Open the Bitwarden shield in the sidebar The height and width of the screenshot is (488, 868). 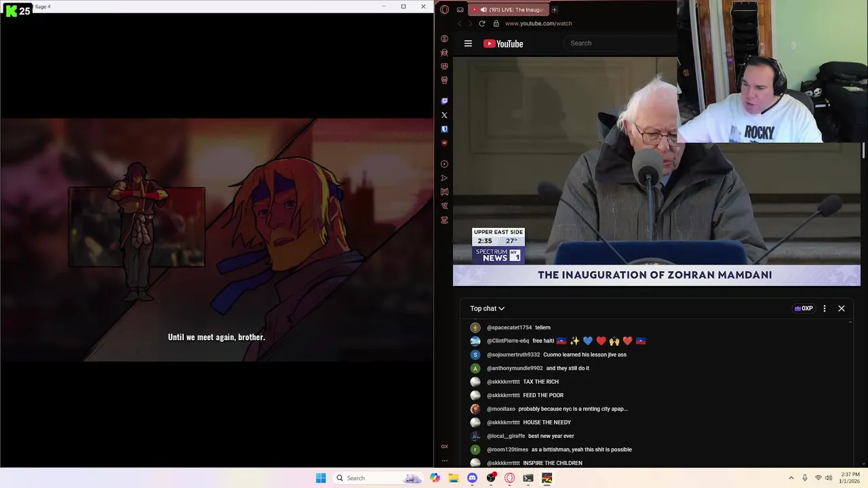tap(444, 129)
